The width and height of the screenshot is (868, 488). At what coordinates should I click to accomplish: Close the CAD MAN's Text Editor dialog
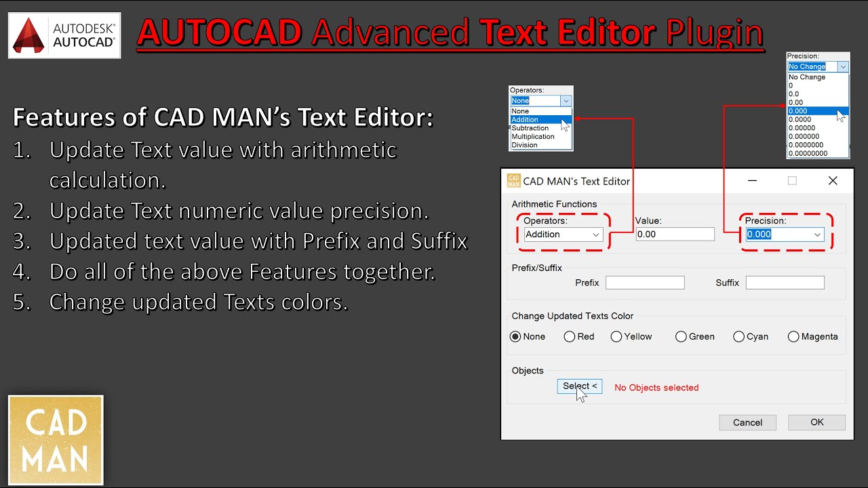coord(833,181)
